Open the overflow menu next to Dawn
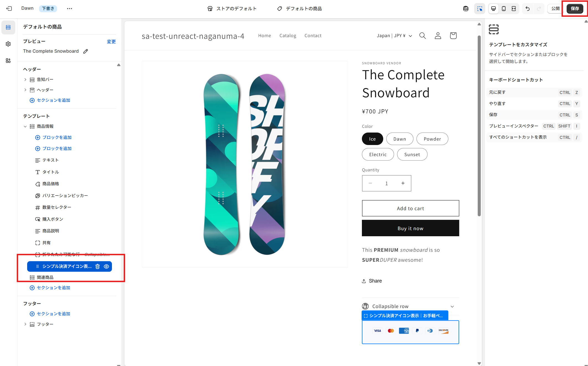588x366 pixels. [69, 9]
